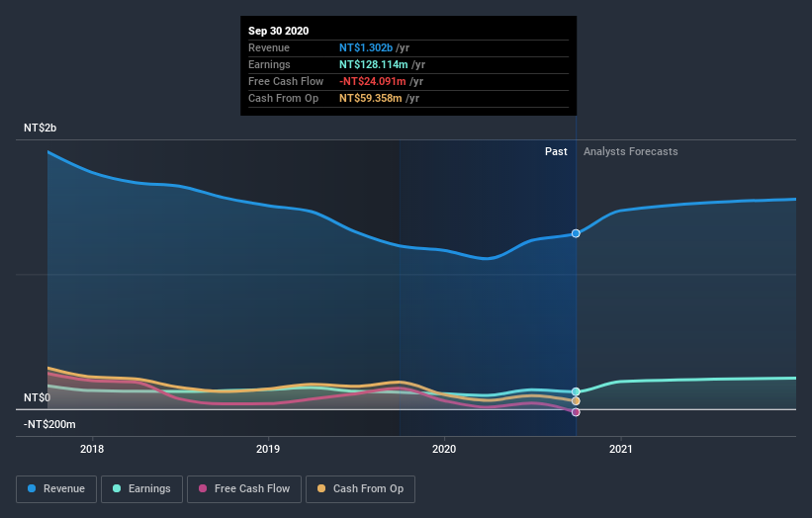
Task: Click the orange Cash From Op data marker
Action: [x=576, y=401]
